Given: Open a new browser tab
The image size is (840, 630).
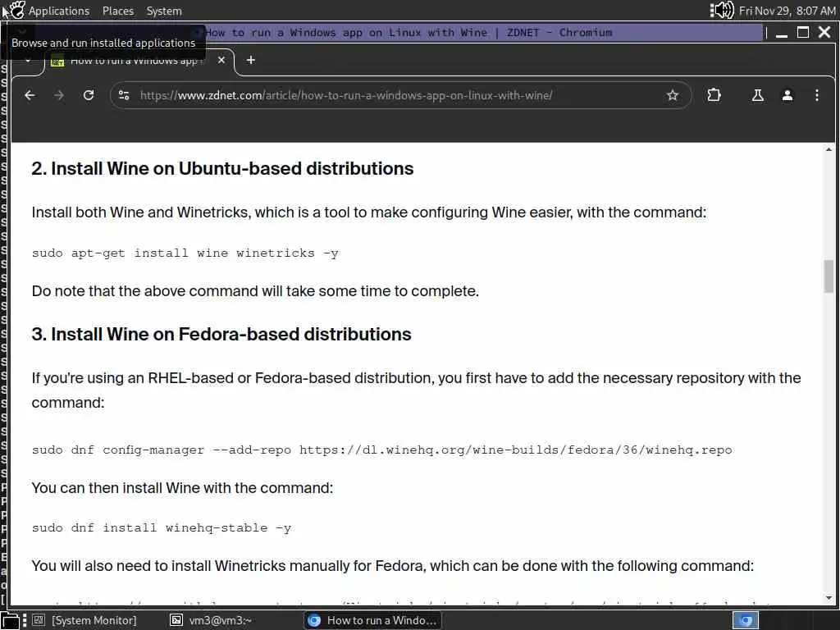Looking at the screenshot, I should click(x=251, y=60).
